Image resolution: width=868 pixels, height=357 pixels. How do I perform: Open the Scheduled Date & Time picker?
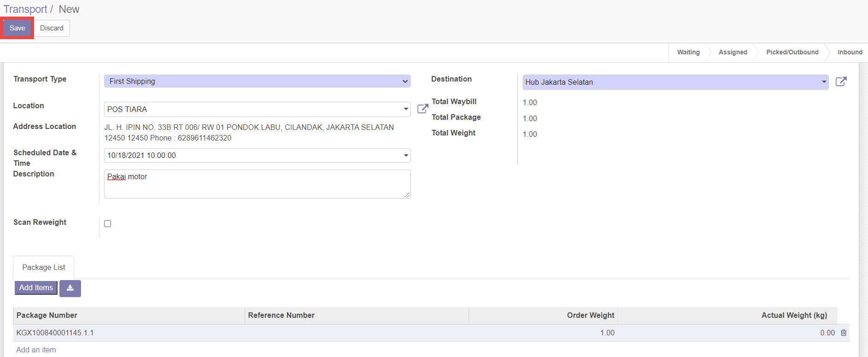(257, 155)
